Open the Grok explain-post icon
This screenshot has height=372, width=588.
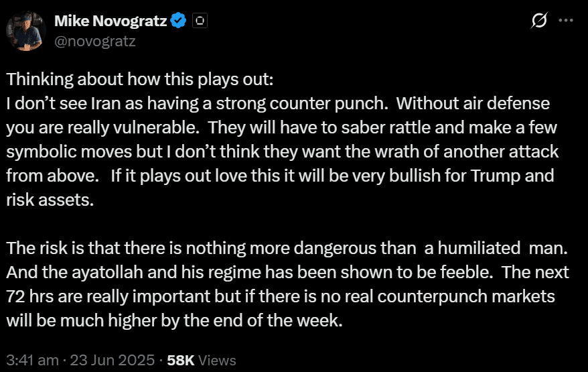pos(539,20)
